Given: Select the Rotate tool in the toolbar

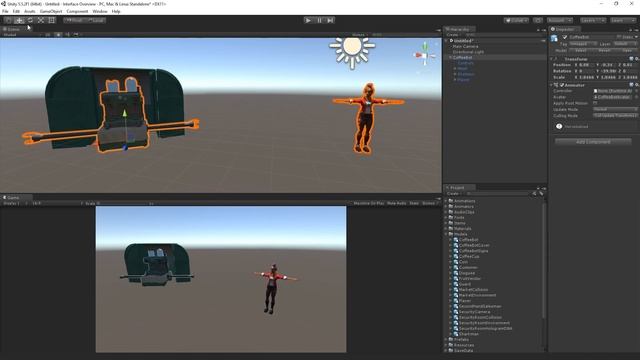Looking at the screenshot, I should (30, 20).
